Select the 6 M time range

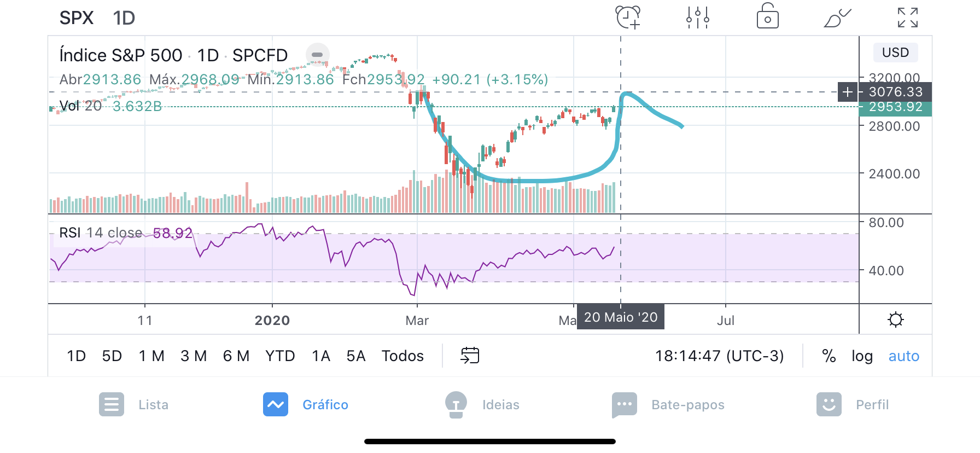[x=236, y=356]
